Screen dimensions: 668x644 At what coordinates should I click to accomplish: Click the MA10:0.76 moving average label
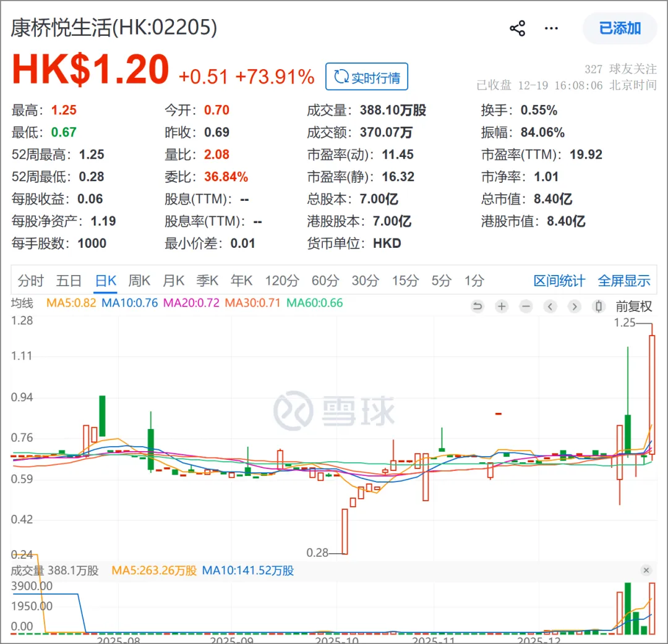[x=129, y=303]
